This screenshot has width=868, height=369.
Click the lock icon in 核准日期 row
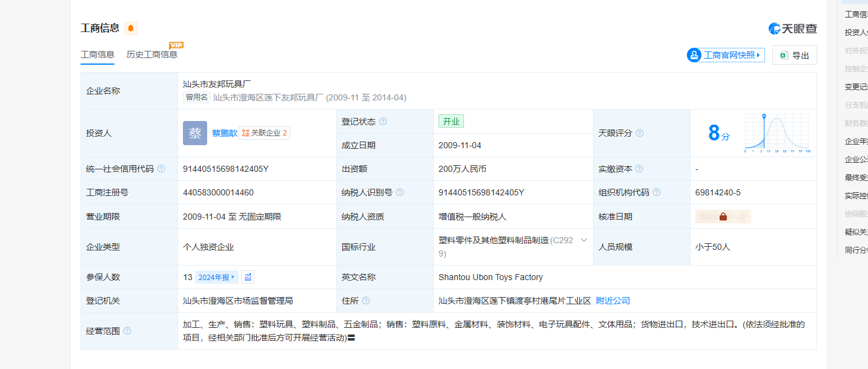(723, 217)
